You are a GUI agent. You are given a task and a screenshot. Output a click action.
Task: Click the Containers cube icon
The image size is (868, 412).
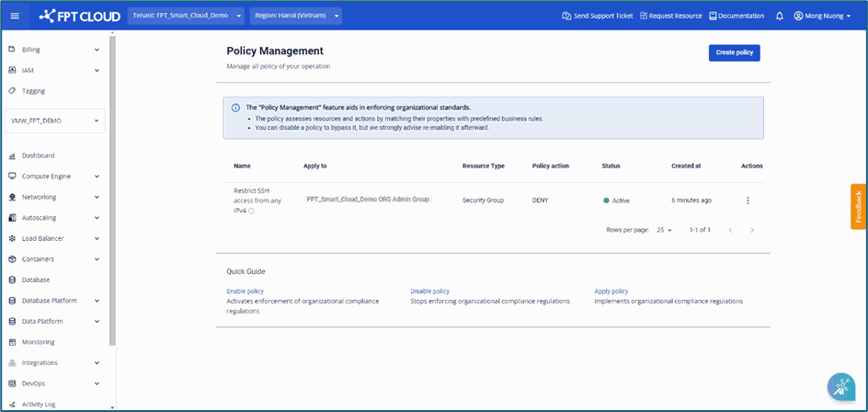click(x=12, y=259)
